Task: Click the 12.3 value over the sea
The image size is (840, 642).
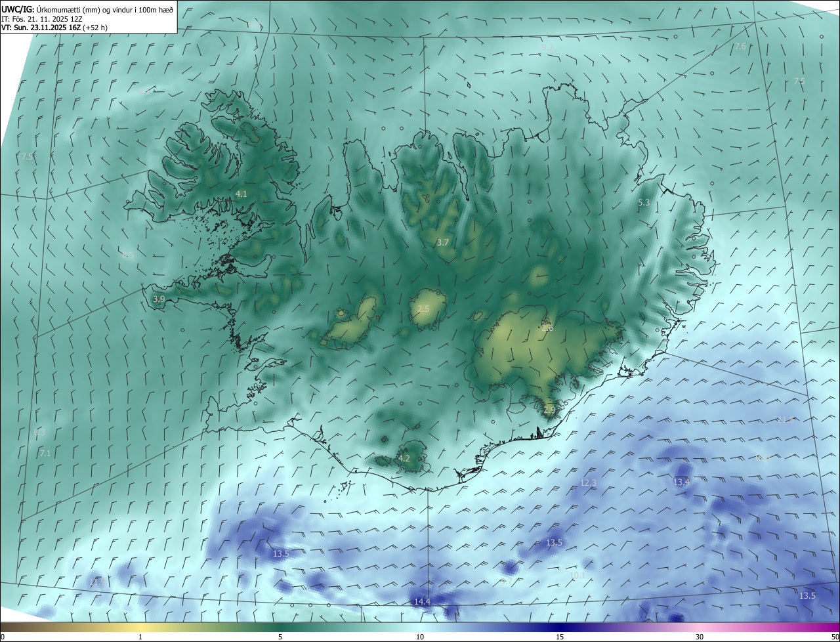Action: tap(589, 483)
